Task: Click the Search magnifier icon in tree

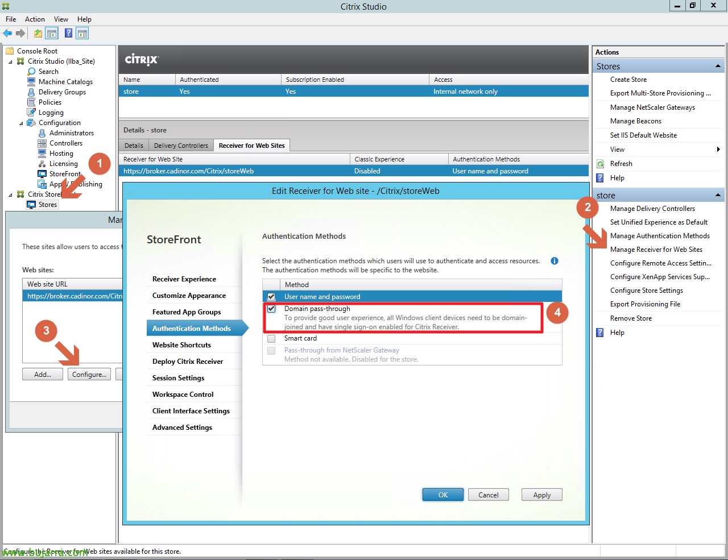Action: [x=32, y=72]
